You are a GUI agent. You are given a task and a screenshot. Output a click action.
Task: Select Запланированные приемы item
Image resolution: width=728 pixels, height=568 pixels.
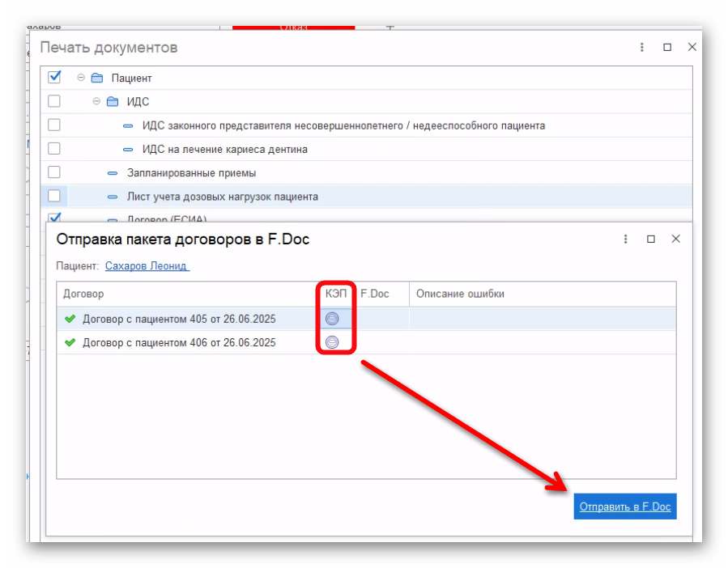[191, 173]
